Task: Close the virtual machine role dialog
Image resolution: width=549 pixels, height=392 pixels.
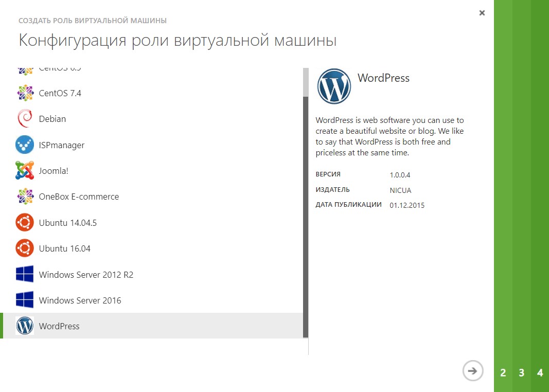Action: point(482,13)
